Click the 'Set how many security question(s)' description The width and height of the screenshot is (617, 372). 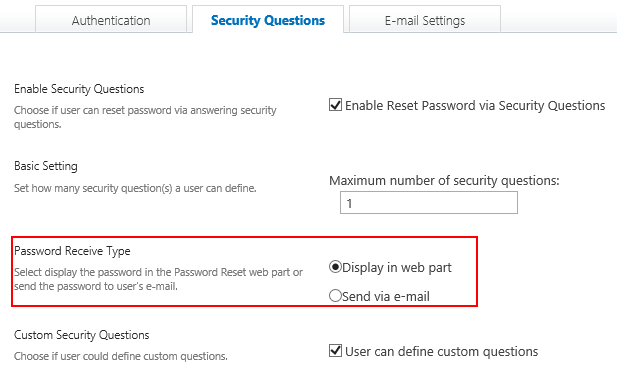coord(135,188)
